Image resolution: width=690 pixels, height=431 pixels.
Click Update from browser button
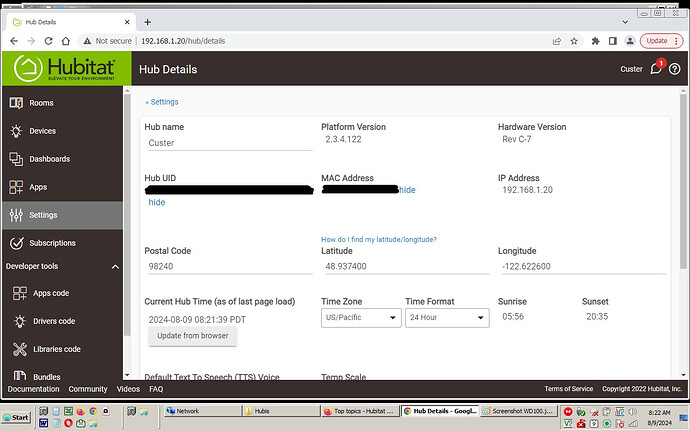click(192, 336)
